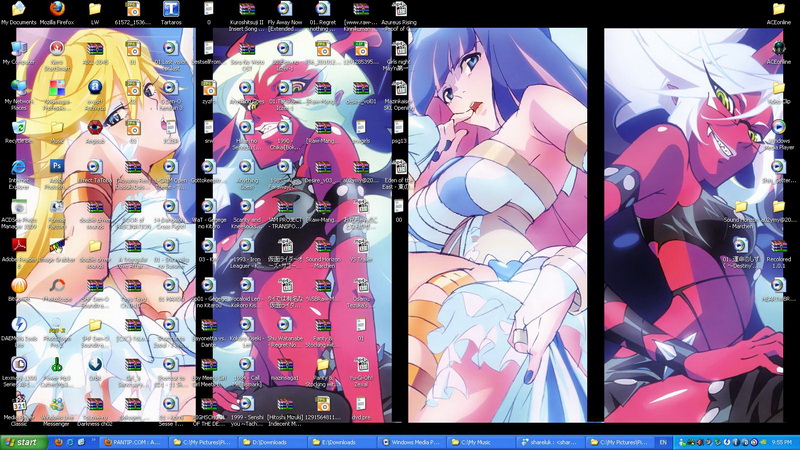Open My Network Places icon
Viewport: 800px width, 450px height.
coord(19,95)
